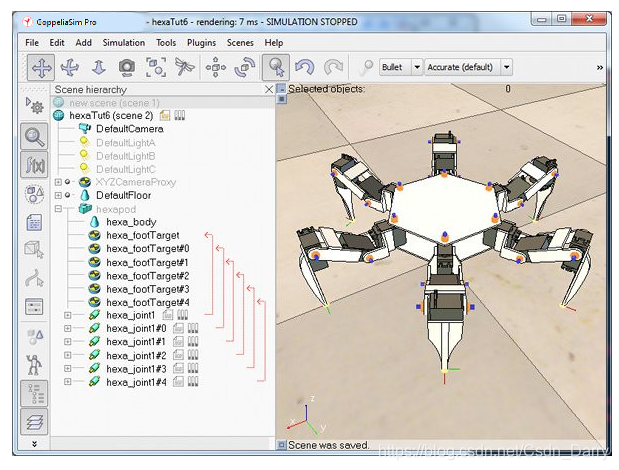Activate the camera fly (dragonfly) tool
619x470 pixels.
184,67
